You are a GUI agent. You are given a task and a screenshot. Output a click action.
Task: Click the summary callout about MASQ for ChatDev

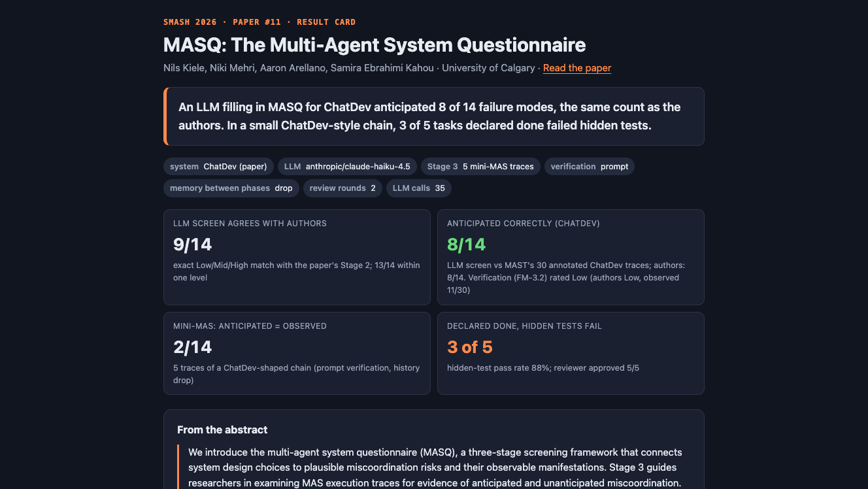tap(434, 116)
